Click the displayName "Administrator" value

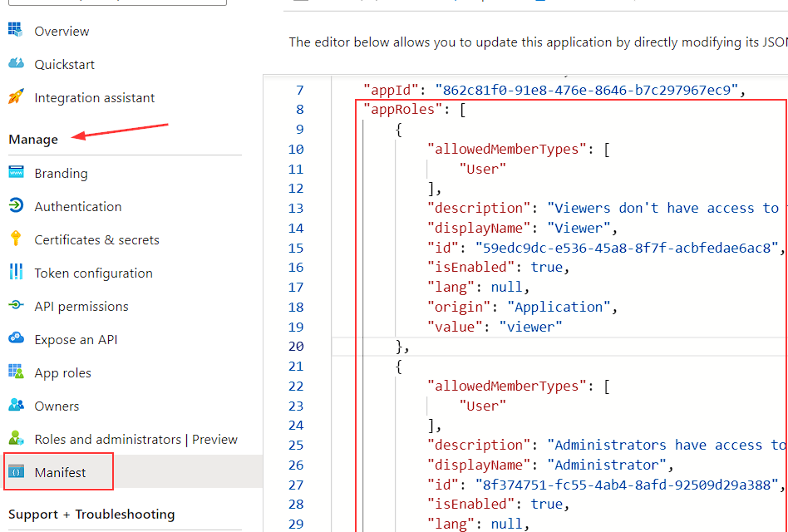[609, 465]
